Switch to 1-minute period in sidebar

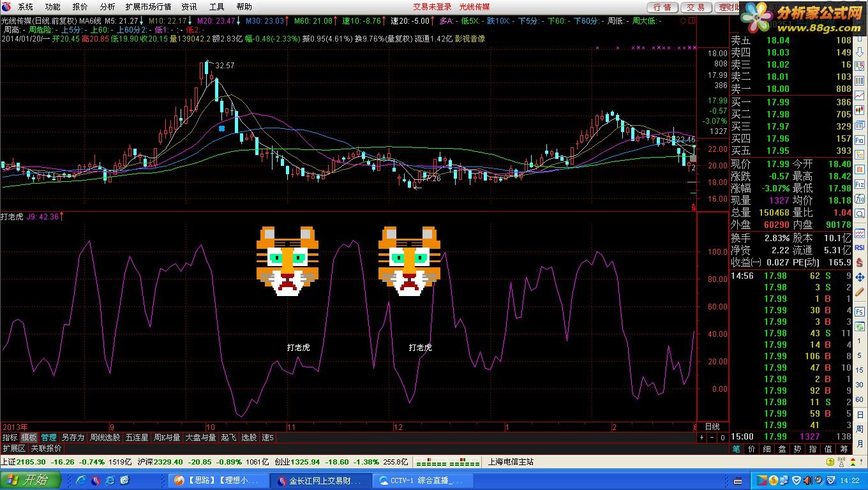point(860,341)
